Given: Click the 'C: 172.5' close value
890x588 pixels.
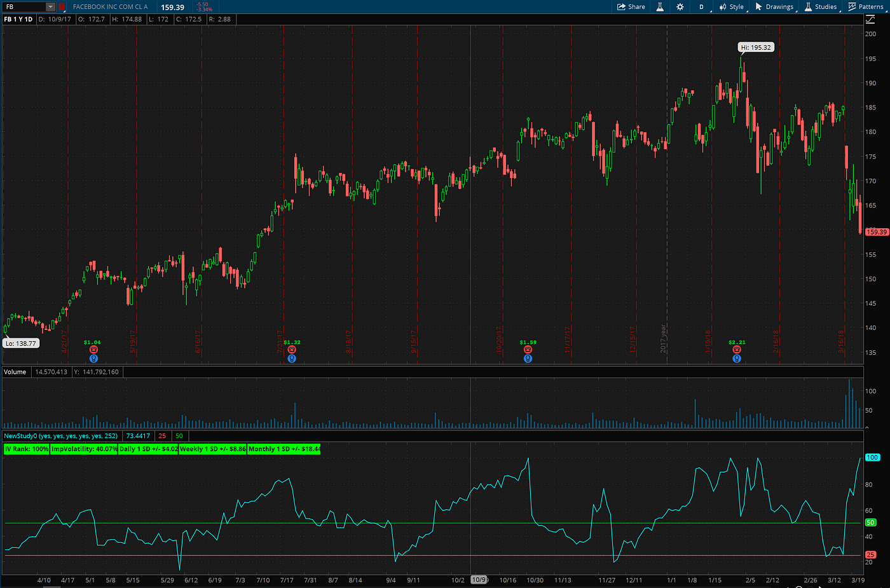Looking at the screenshot, I should pos(189,20).
